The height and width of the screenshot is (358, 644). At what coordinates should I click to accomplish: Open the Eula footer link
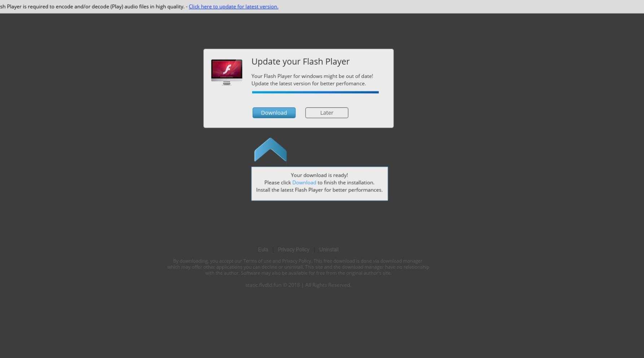(263, 249)
